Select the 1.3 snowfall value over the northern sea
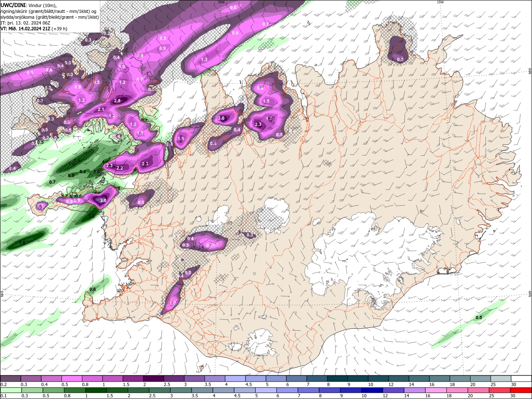Viewport: 532px width, 399px height. [204, 60]
